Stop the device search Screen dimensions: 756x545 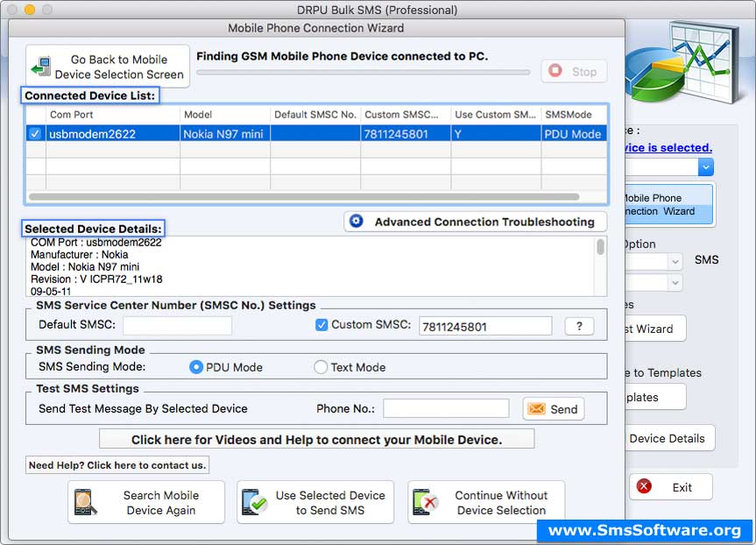(574, 71)
